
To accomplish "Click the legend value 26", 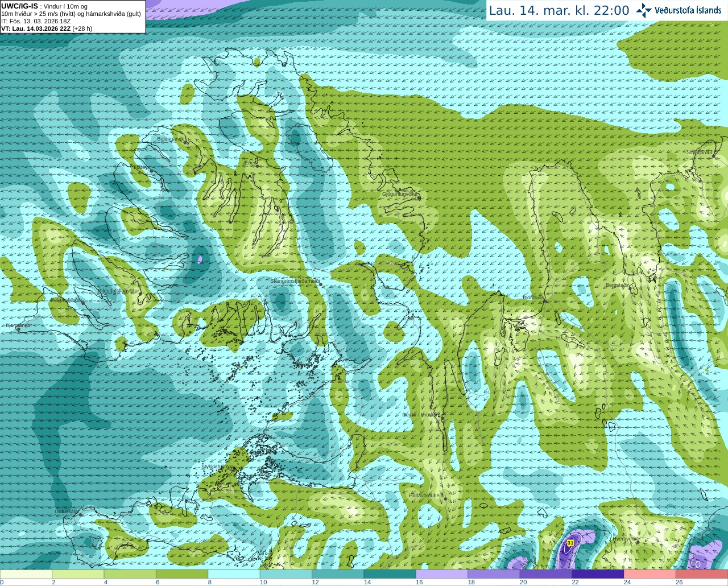I will coord(679,583).
